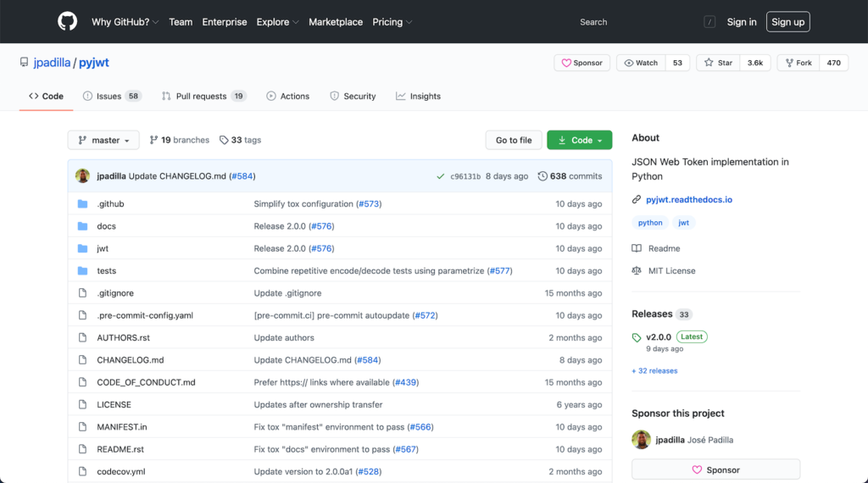Open commit hash c96131b
The image size is (868, 483).
pos(465,176)
